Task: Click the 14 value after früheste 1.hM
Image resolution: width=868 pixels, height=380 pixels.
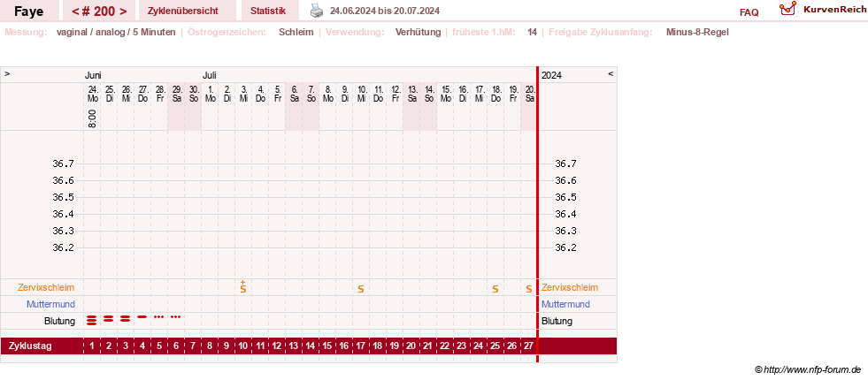Action: [x=532, y=32]
